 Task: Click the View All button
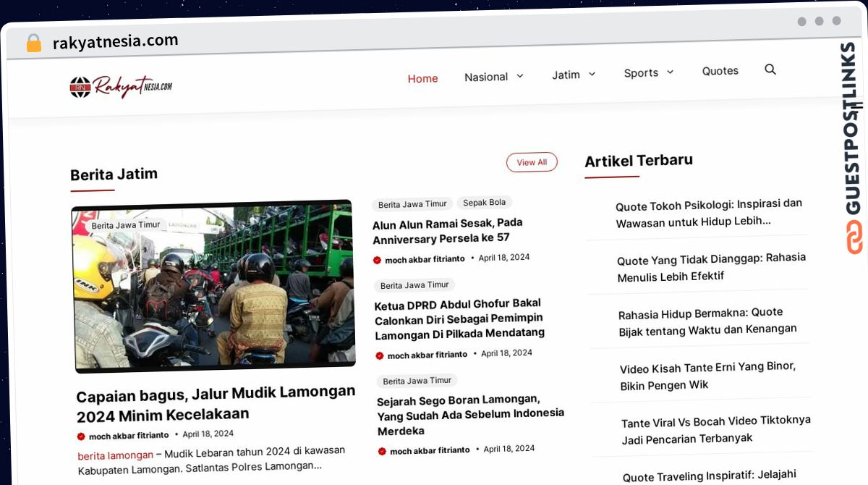click(532, 162)
